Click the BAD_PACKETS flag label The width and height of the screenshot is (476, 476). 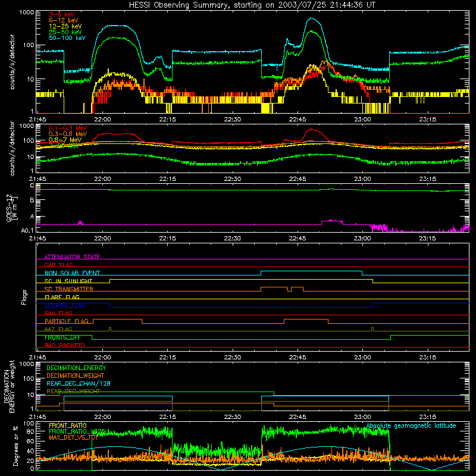(x=65, y=345)
